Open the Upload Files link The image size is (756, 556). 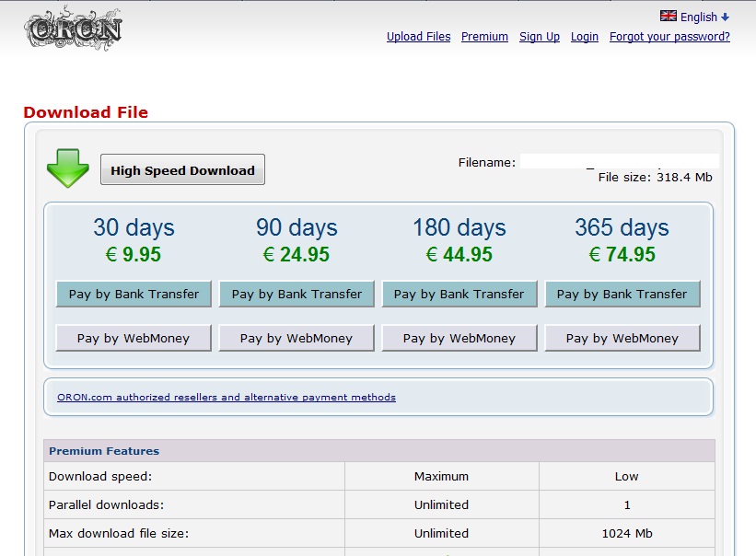(418, 37)
